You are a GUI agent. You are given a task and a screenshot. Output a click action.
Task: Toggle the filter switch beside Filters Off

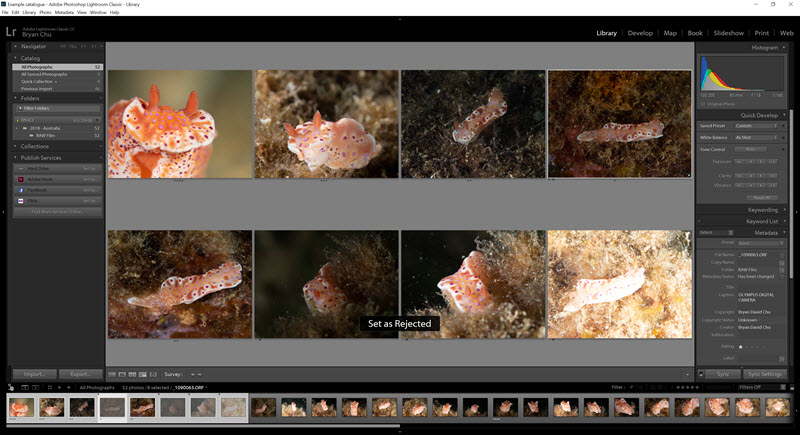coord(790,386)
